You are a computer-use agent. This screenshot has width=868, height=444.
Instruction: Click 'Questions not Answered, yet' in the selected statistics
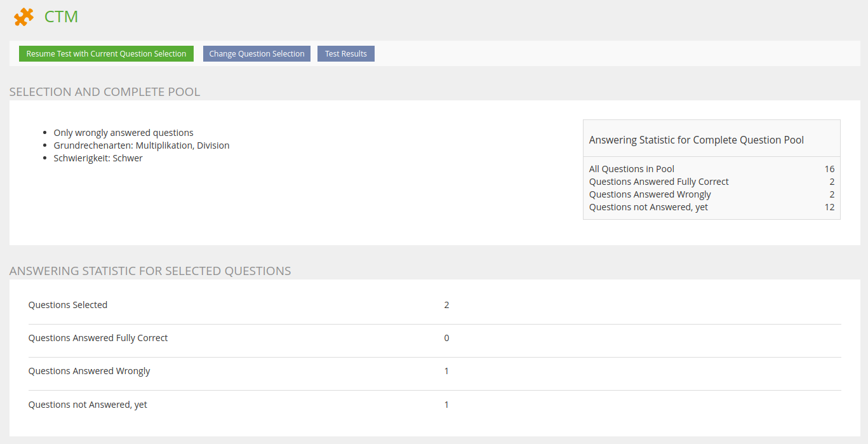(88, 405)
